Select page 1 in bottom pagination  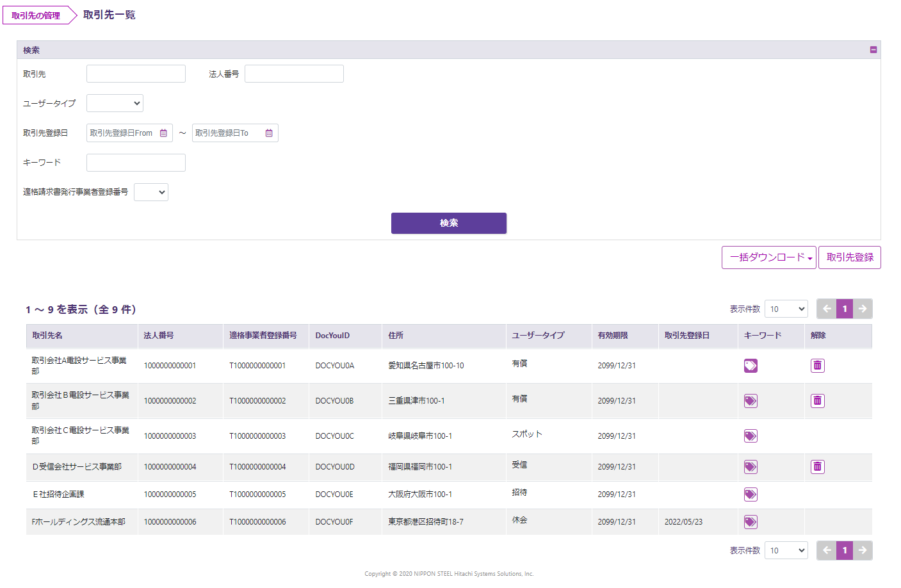[x=845, y=550]
